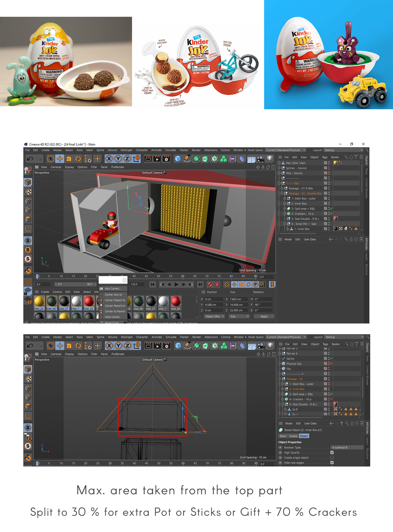Image resolution: width=393 pixels, height=532 pixels.
Task: Click the Cube primitive icon in upper toolbar
Action: click(x=178, y=159)
